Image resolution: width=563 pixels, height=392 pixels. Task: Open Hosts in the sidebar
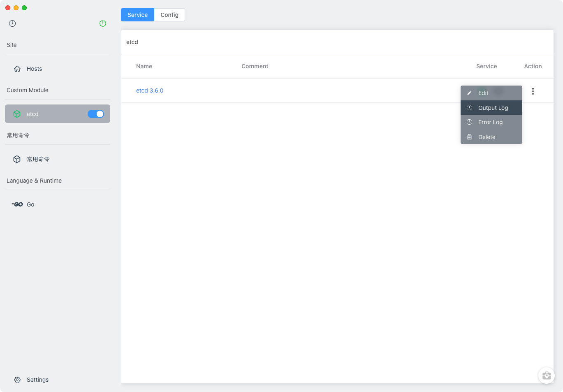pyautogui.click(x=35, y=69)
